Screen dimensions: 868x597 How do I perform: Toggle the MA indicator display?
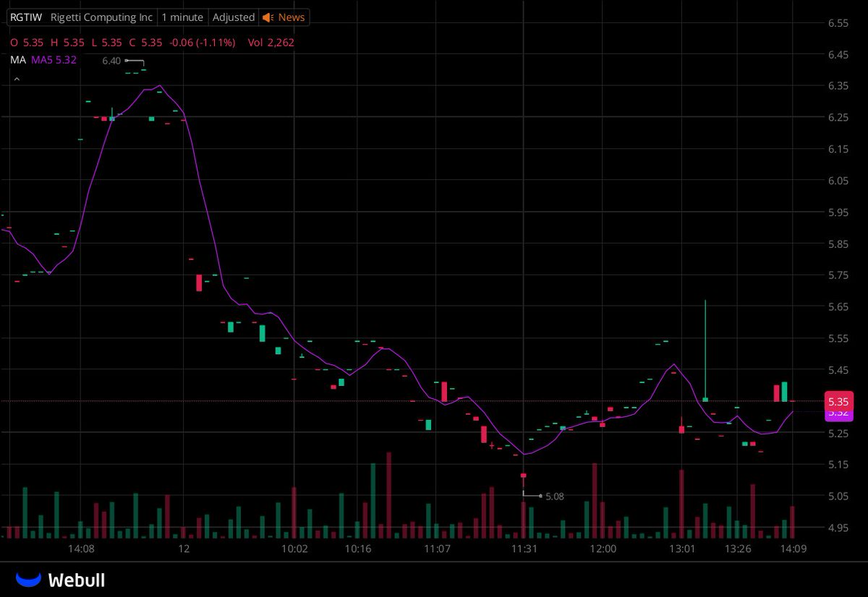pos(18,61)
